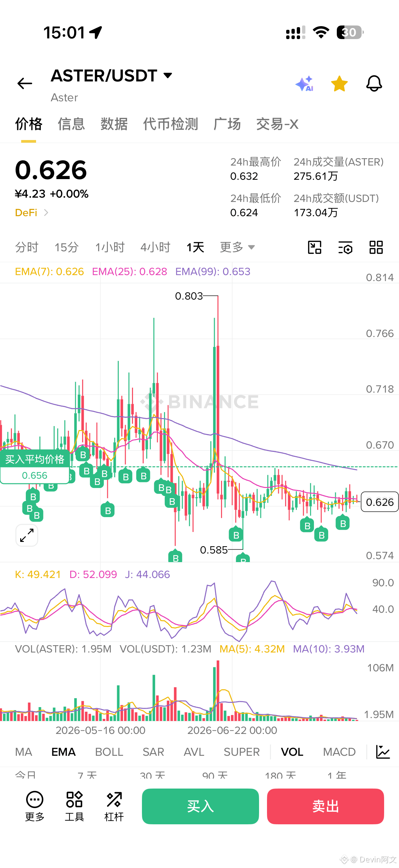Tap the EMA(99): 0.653 legend
The image size is (399, 868).
(213, 271)
